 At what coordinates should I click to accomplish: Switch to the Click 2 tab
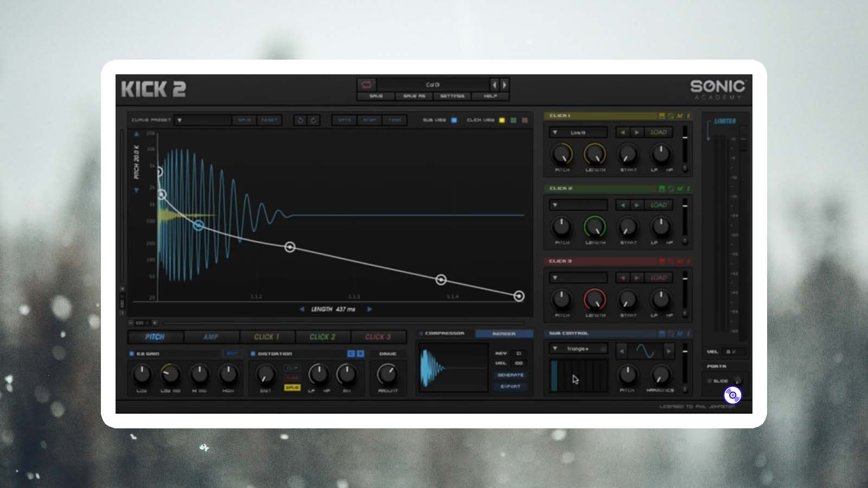click(322, 337)
